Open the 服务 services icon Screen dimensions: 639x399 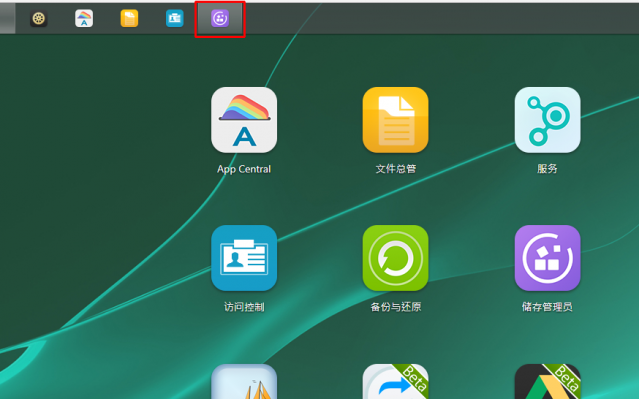tap(547, 120)
